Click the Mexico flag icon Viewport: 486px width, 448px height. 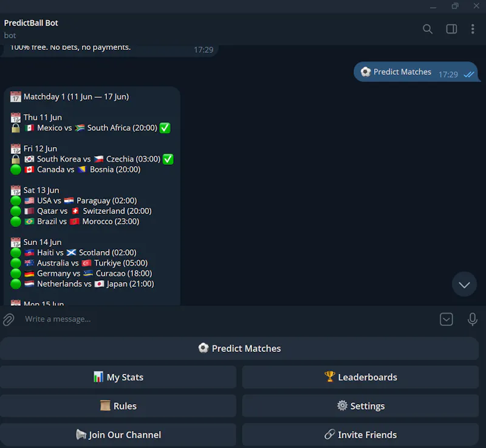tap(29, 128)
